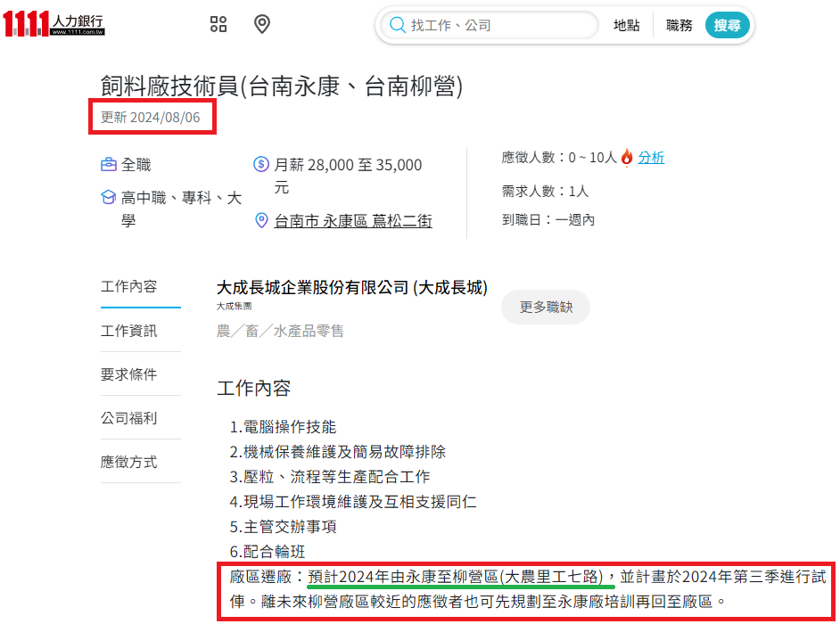Open the 地點 location selector
The image size is (840, 624).
click(x=626, y=26)
